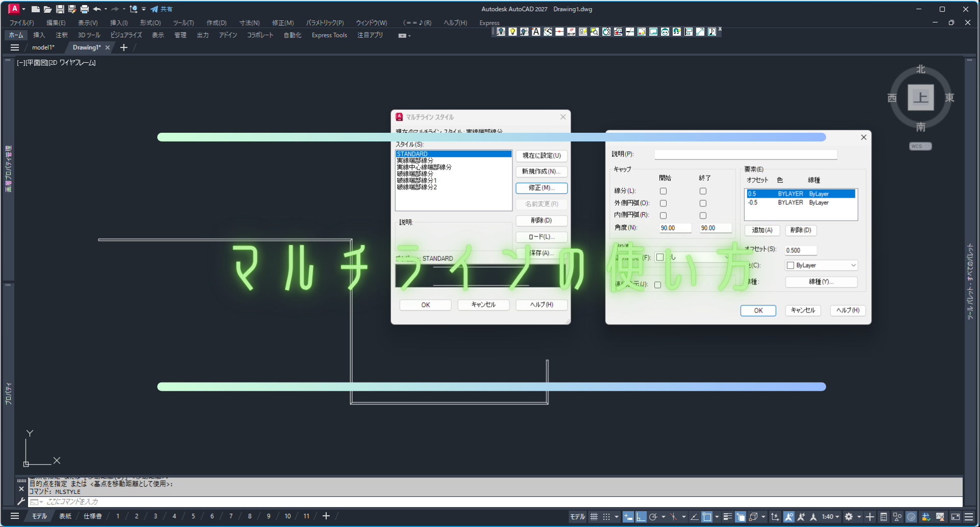Click the オフセット(S) input field
Image resolution: width=980 pixels, height=527 pixels.
pyautogui.click(x=800, y=250)
